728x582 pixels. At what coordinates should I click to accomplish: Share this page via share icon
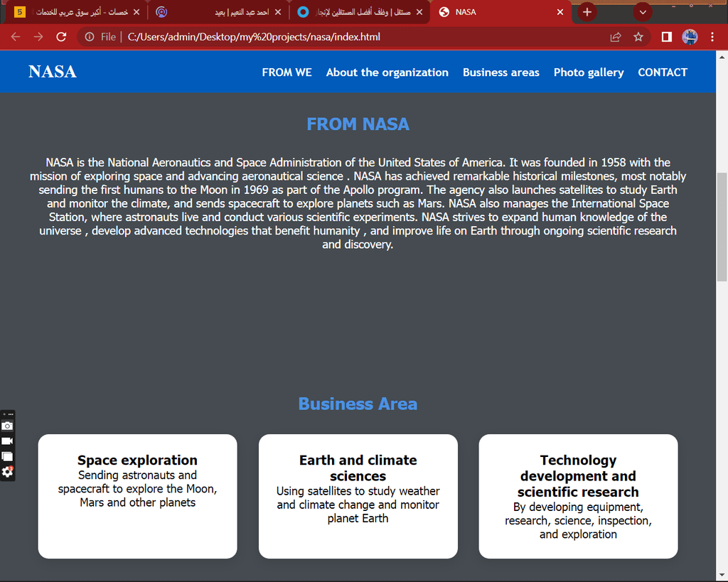[616, 37]
